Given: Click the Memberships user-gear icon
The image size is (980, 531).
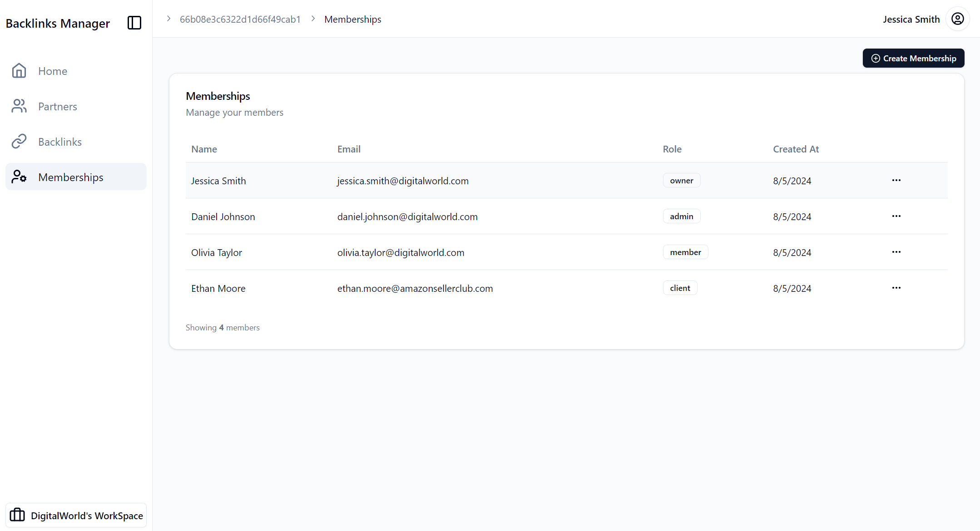Looking at the screenshot, I should click(x=19, y=177).
